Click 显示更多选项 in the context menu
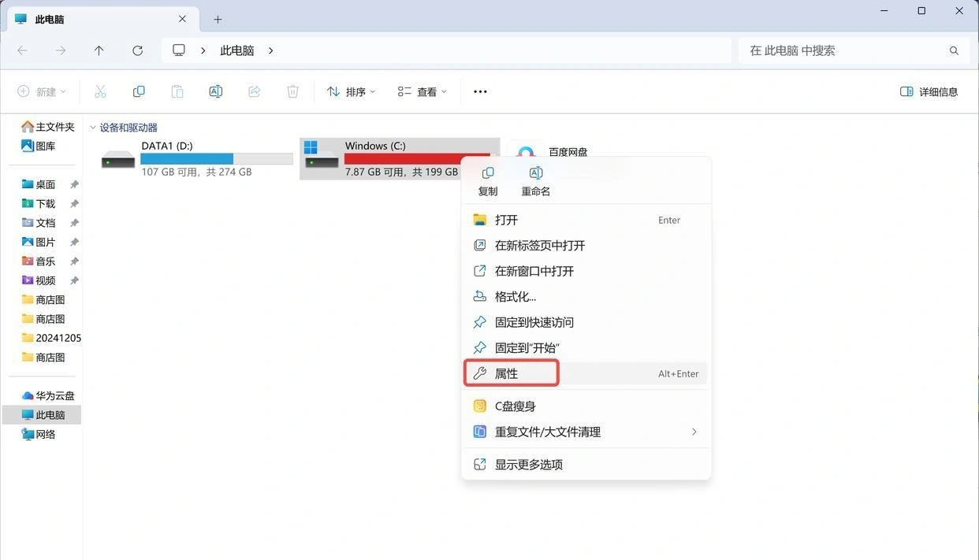Screen dimensions: 979x560 coord(529,464)
